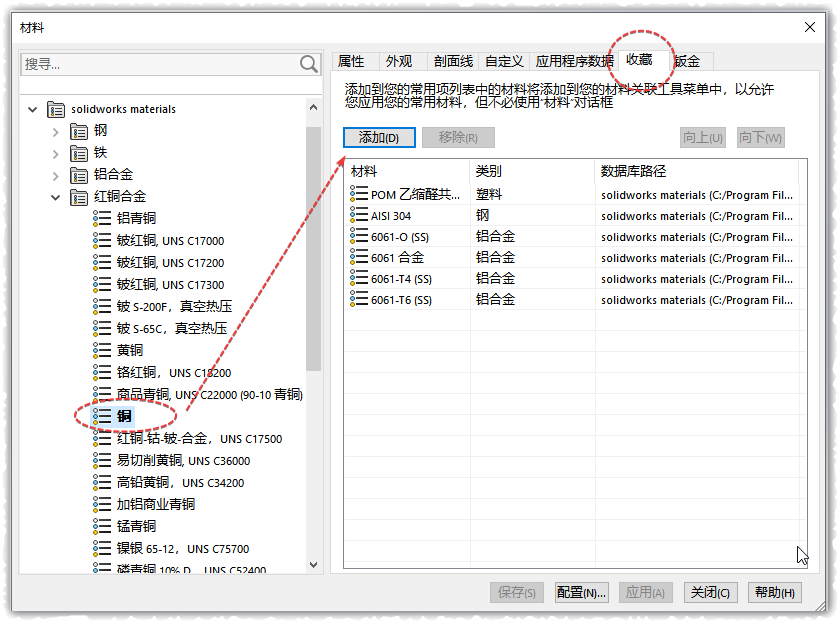Screen dimensions: 839x622
Task: Collapse the solidworks materials tree root
Action: [33, 110]
